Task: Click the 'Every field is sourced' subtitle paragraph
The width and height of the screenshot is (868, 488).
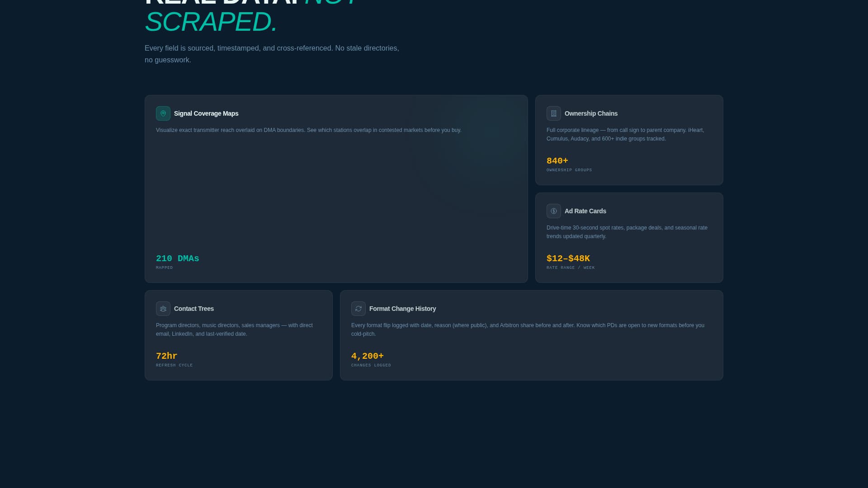Action: point(272,54)
